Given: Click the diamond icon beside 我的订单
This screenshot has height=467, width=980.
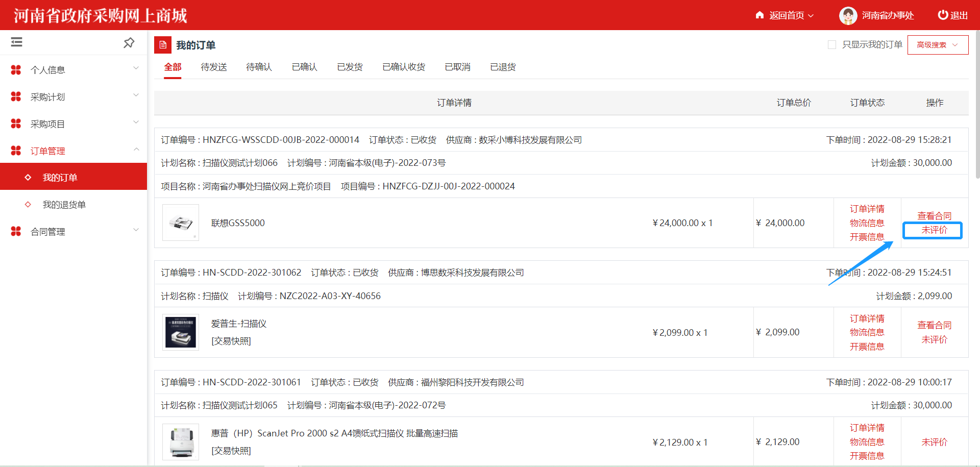Looking at the screenshot, I should point(28,178).
